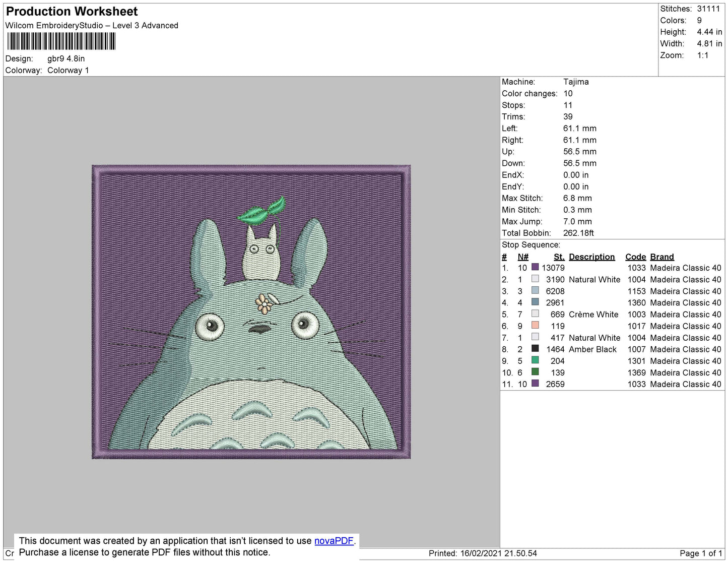The image size is (728, 563).
Task: Click the purple swatch in stop row 11
Action: (535, 384)
